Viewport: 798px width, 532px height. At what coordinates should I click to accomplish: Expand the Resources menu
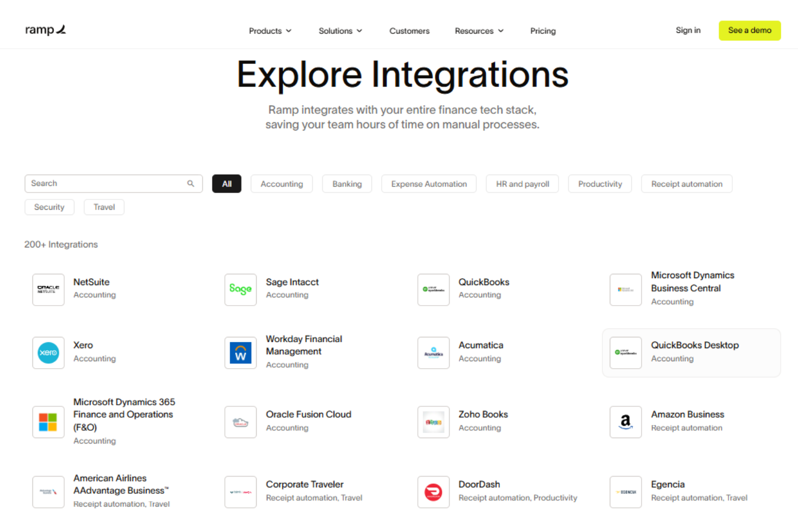coord(479,31)
